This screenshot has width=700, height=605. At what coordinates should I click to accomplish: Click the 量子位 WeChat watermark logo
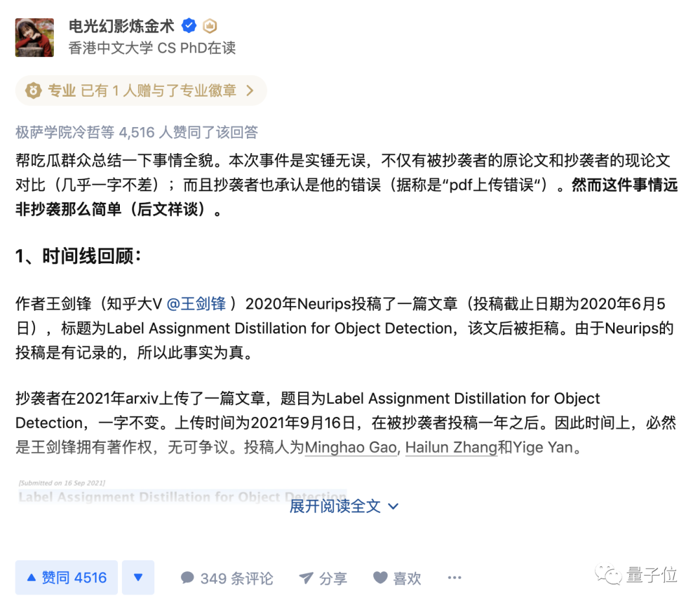tap(636, 574)
